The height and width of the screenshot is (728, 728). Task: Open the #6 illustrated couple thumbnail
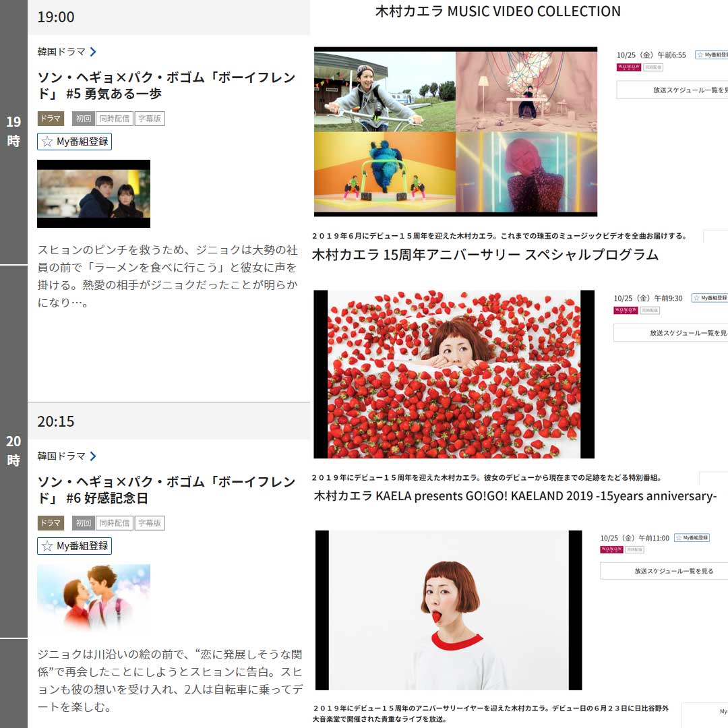click(x=94, y=598)
